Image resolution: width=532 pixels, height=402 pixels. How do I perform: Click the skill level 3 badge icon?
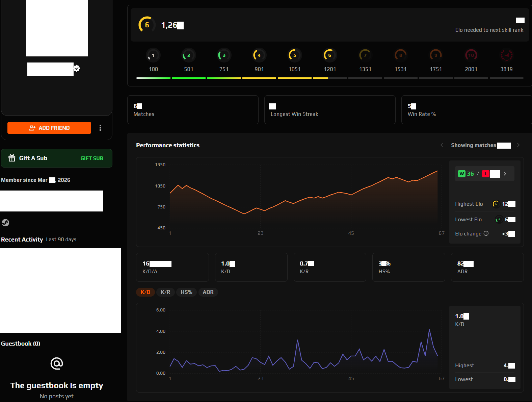tap(223, 55)
